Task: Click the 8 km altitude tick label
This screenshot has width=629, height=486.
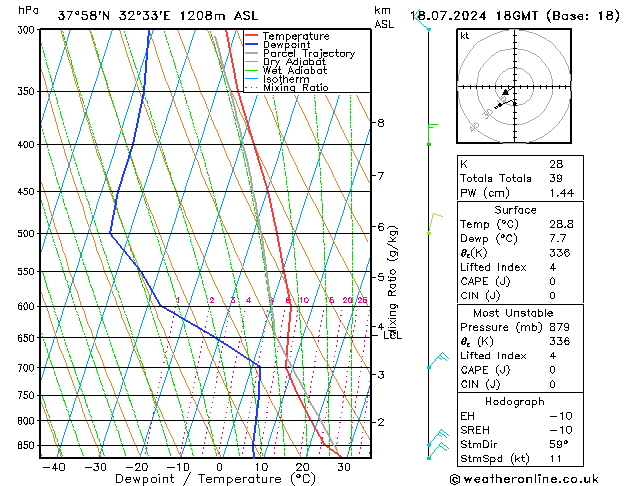Action: [x=381, y=123]
